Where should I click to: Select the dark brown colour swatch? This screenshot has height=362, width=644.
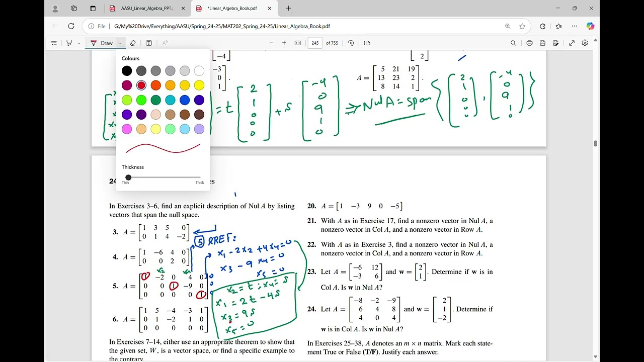199,115
